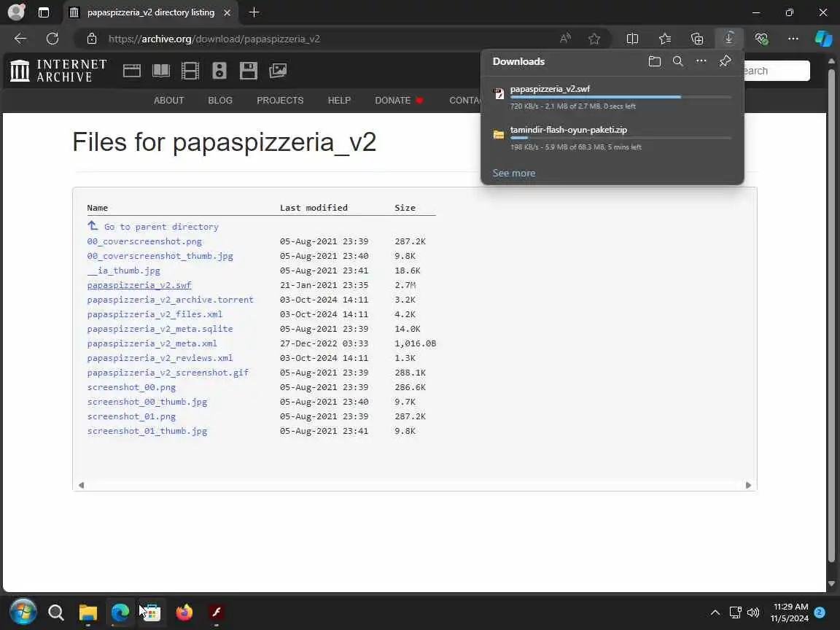840x630 pixels.
Task: Pin the Downloads panel
Action: click(725, 61)
